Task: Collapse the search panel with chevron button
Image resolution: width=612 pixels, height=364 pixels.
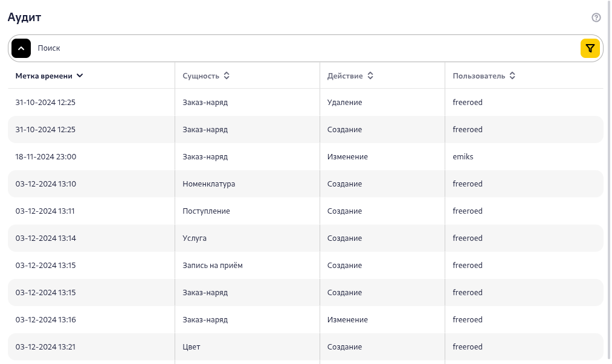Action: 21,48
